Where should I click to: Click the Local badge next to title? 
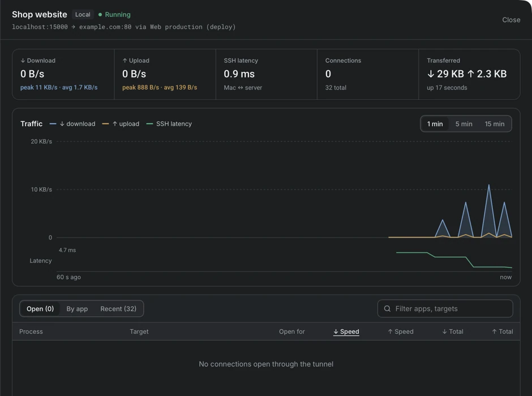click(x=83, y=15)
